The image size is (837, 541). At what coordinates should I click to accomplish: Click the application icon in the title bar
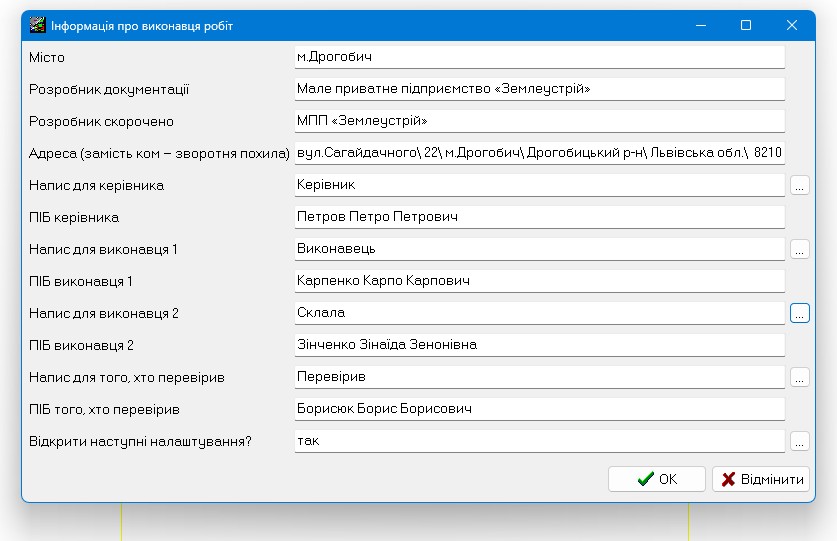point(38,25)
